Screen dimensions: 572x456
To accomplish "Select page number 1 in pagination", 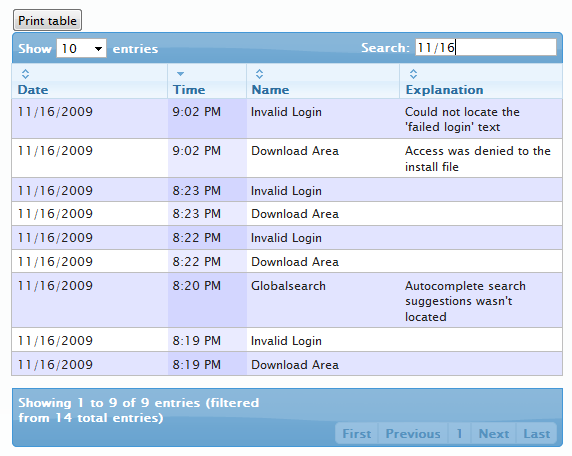I will pos(460,433).
